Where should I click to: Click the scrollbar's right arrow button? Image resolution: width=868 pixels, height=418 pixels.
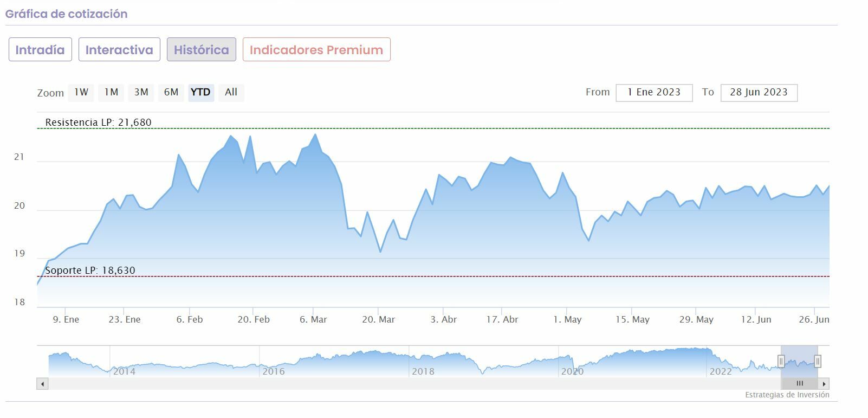pos(824,384)
